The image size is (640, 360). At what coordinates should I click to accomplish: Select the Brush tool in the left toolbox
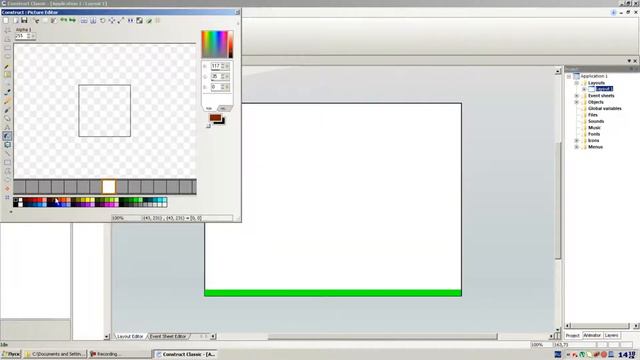click(x=7, y=93)
